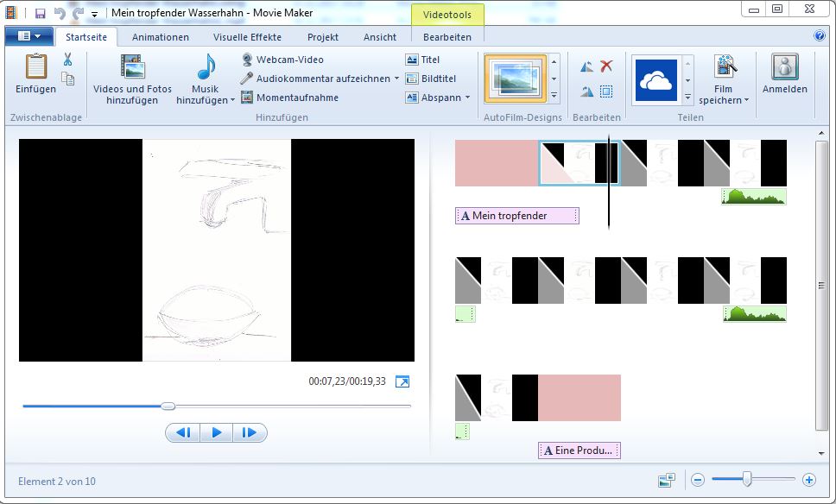
Task: Expand Film speichern dropdown arrow
Action: tap(746, 100)
